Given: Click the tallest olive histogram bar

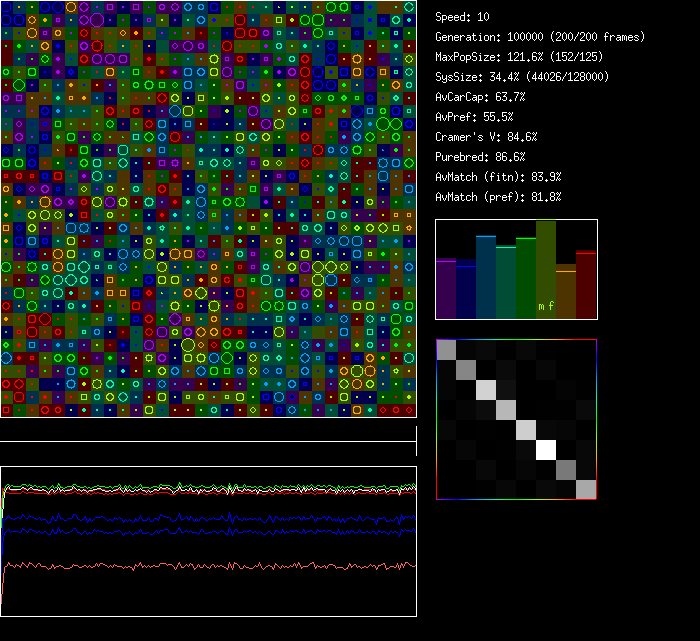Looking at the screenshot, I should (546, 269).
